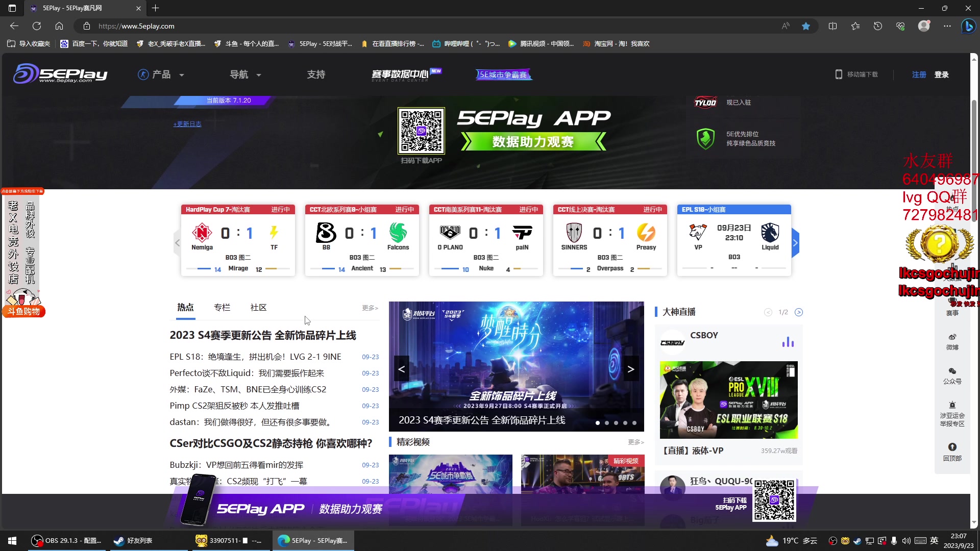Screen dimensions: 980x551
Task: Click the 5EPlay site logo
Action: click(x=60, y=74)
